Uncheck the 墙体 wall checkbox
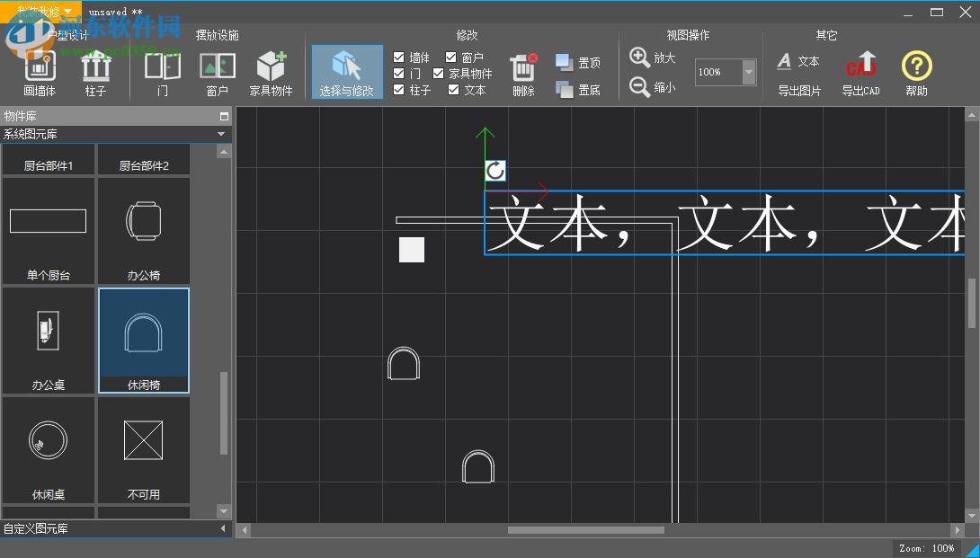Image resolution: width=980 pixels, height=558 pixels. coord(398,57)
